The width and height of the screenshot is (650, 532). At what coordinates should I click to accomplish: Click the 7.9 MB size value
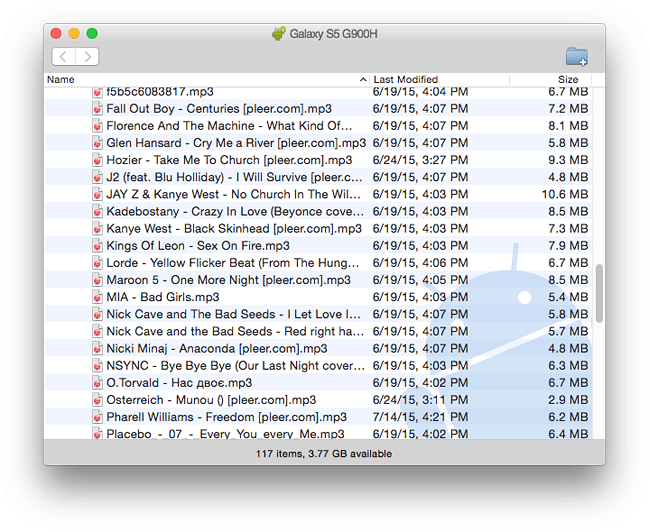[568, 246]
